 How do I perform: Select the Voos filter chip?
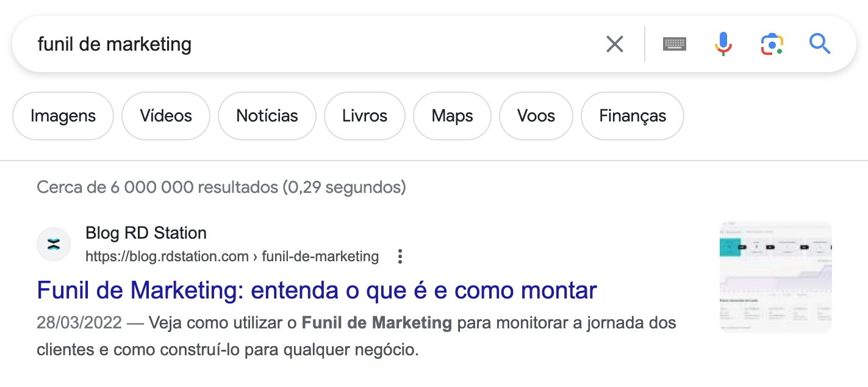536,115
